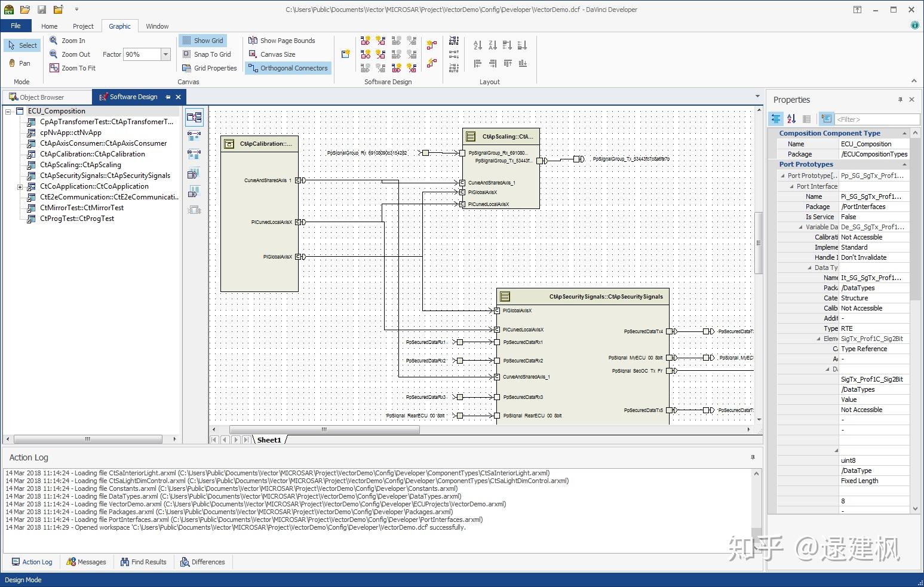Click the Canvas Size icon
924x587 pixels.
253,54
